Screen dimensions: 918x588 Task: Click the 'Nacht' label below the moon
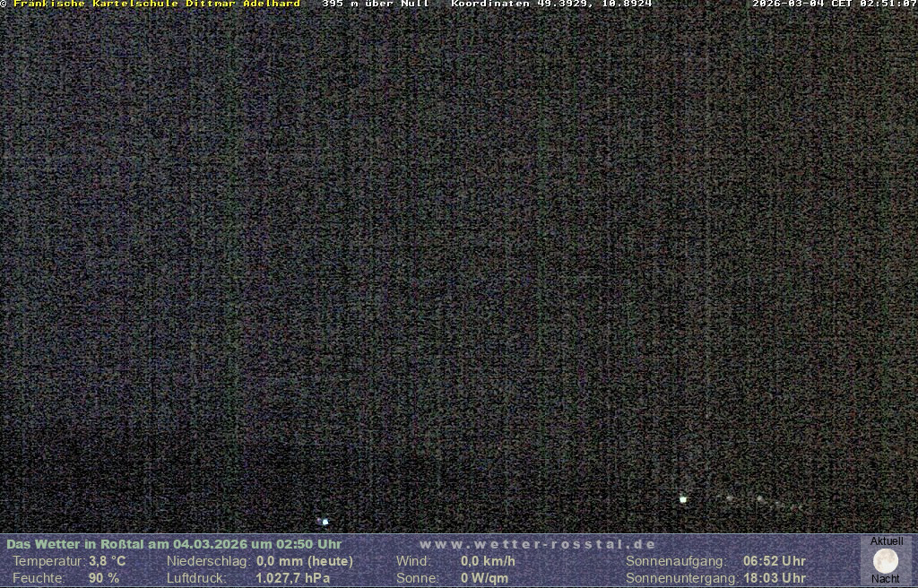click(886, 579)
